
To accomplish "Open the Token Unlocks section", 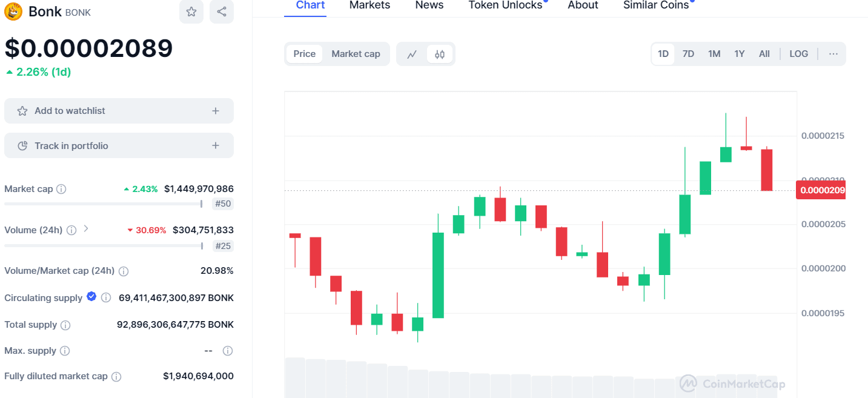I will click(506, 5).
